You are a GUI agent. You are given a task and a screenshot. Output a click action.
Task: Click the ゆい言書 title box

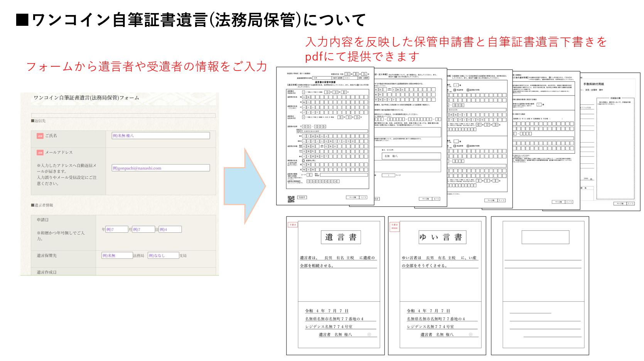442,237
